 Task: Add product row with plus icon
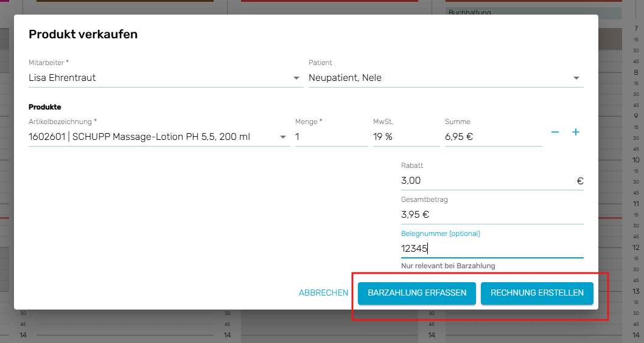click(x=576, y=132)
